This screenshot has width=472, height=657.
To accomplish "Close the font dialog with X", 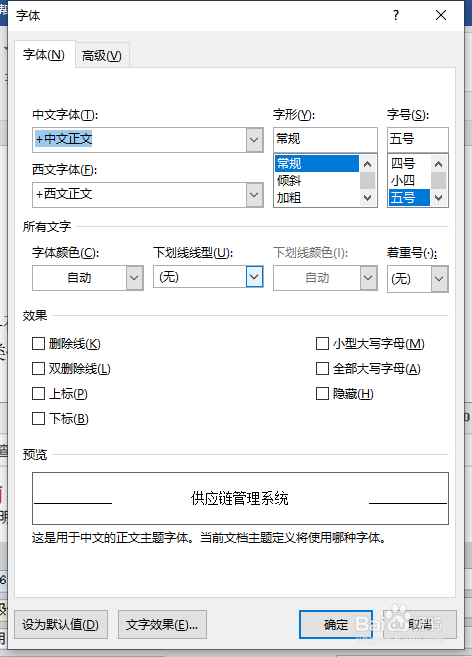I will pyautogui.click(x=441, y=16).
